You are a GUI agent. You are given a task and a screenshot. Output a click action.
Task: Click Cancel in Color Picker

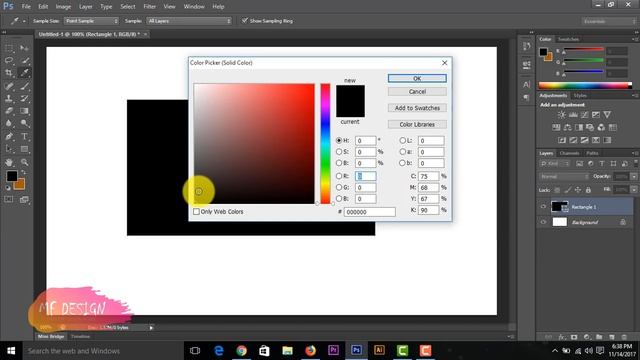(417, 91)
